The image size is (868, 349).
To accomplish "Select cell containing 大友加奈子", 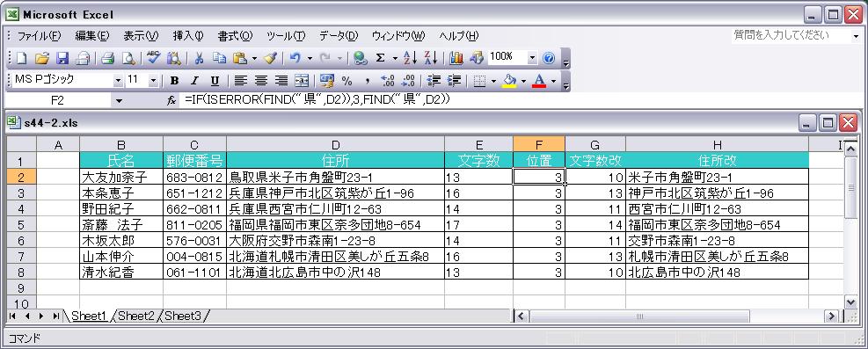I will (x=121, y=177).
